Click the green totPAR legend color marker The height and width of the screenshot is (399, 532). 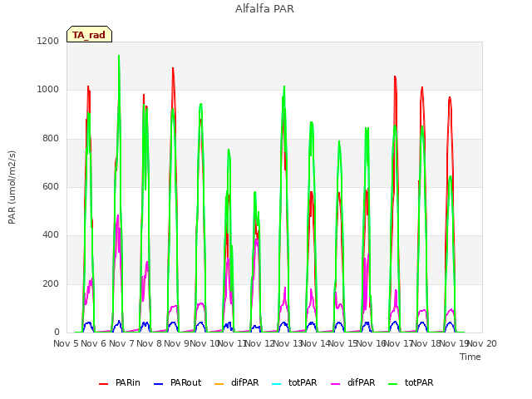[393, 384]
